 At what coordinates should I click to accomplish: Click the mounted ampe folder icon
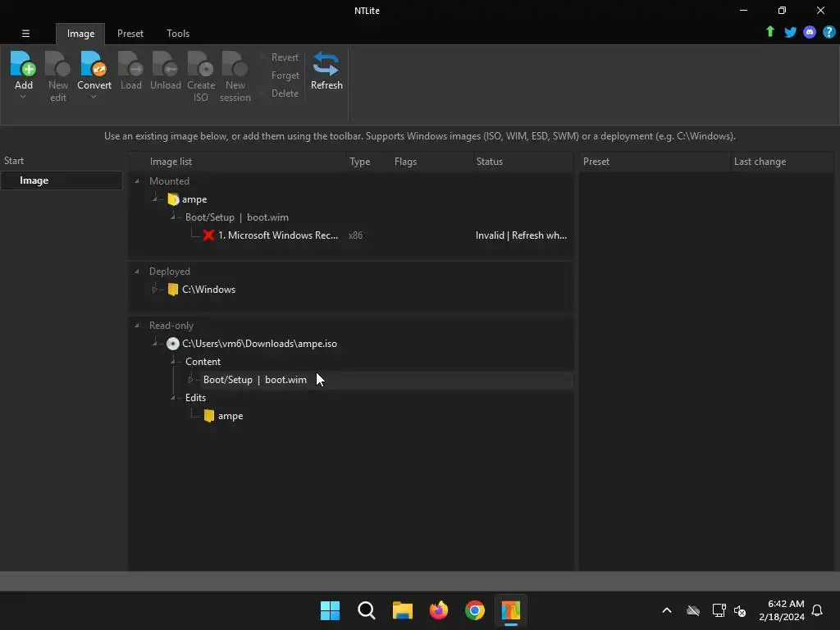[x=173, y=199]
